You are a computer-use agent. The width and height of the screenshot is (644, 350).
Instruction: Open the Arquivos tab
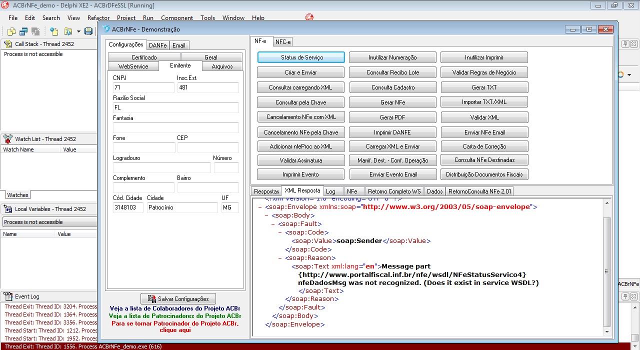tap(222, 66)
